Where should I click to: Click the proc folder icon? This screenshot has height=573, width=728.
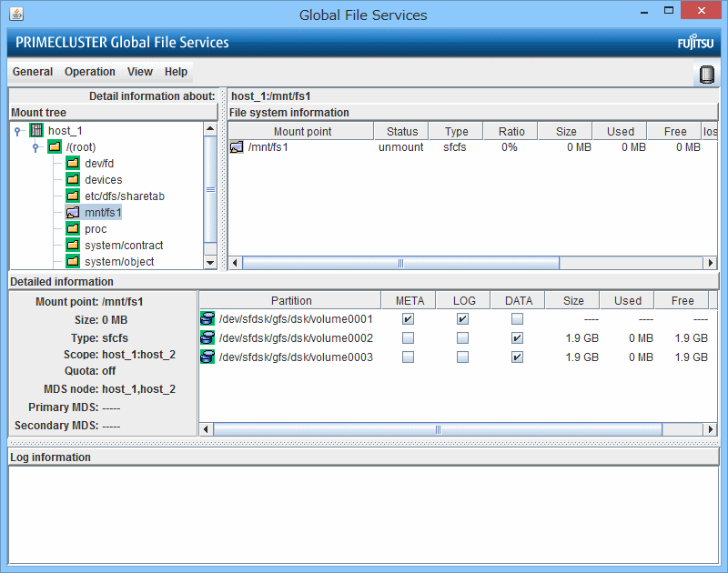(73, 228)
